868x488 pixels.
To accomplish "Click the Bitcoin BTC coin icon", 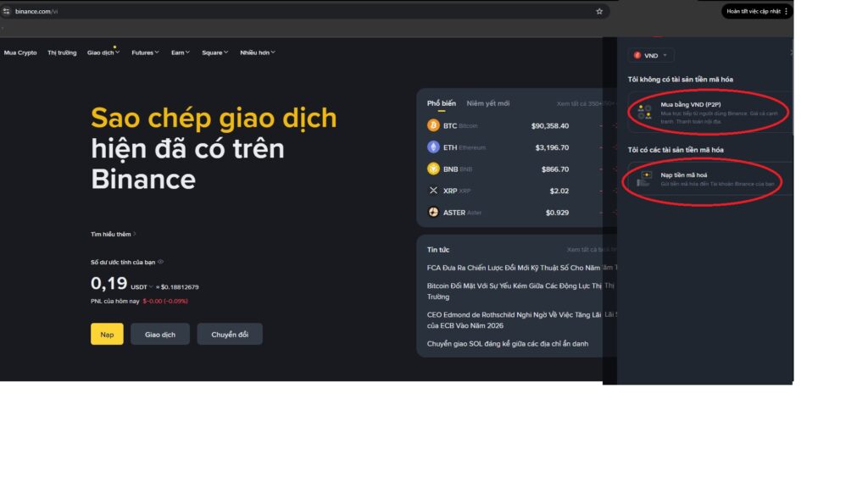I will pos(433,125).
